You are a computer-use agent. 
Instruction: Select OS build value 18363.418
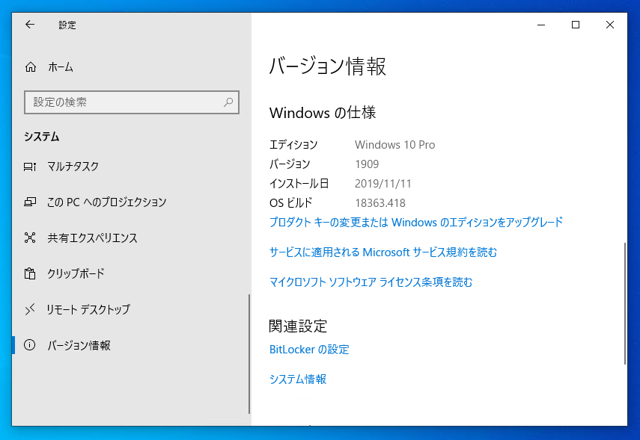click(380, 203)
